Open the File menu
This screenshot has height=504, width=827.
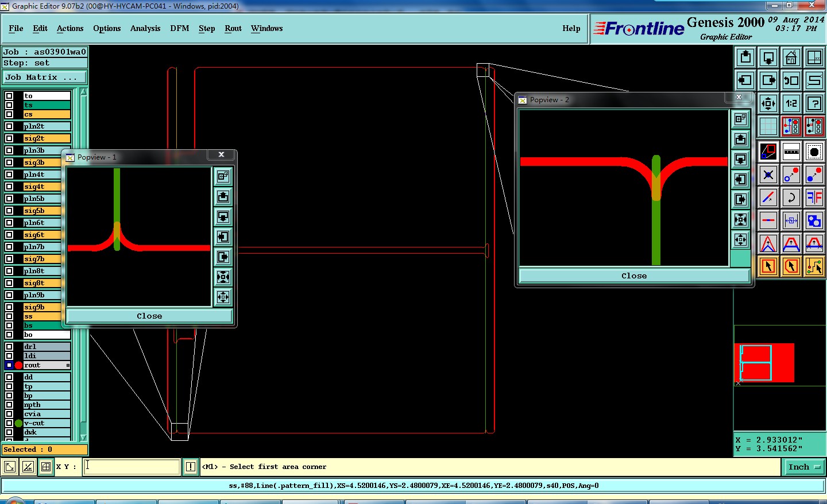coord(16,28)
